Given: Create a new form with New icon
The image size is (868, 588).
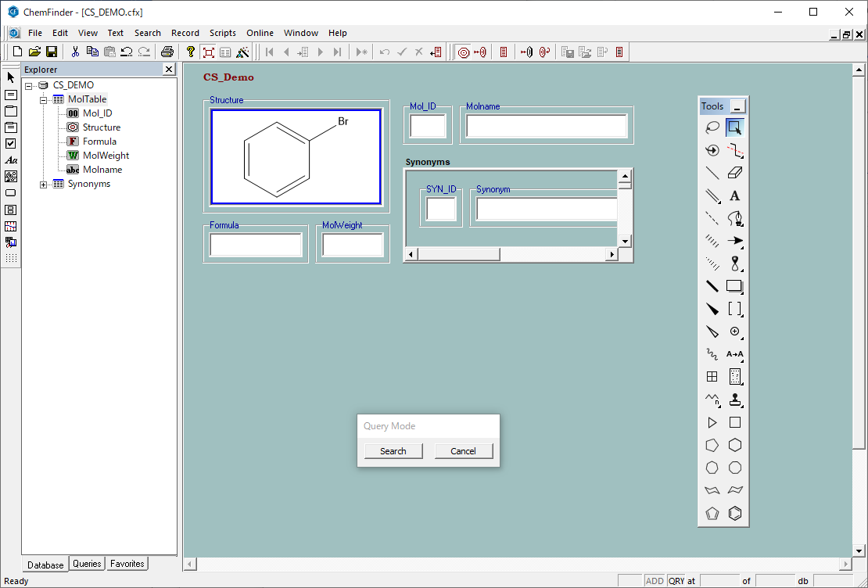Looking at the screenshot, I should tap(17, 52).
